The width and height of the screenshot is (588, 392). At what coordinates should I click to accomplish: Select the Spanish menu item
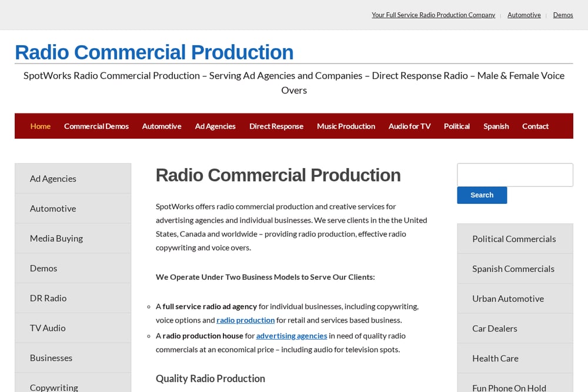[x=496, y=126]
